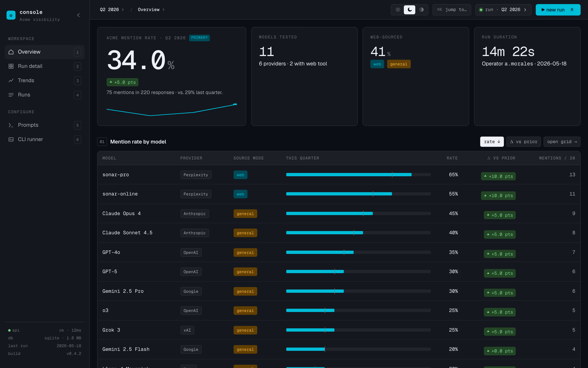Click +0.0 pts badge for Gemini 2.5 Flash
This screenshot has width=588, height=368.
tap(500, 351)
